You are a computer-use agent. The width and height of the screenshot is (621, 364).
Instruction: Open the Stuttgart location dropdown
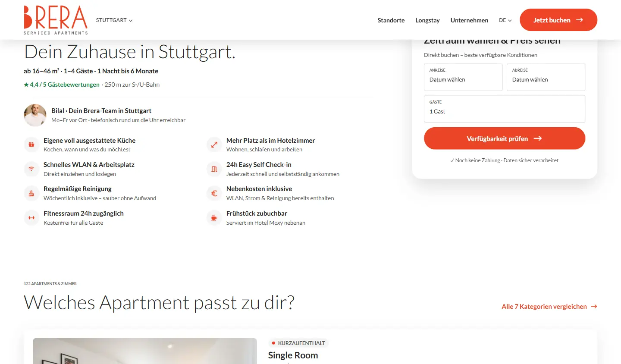114,20
